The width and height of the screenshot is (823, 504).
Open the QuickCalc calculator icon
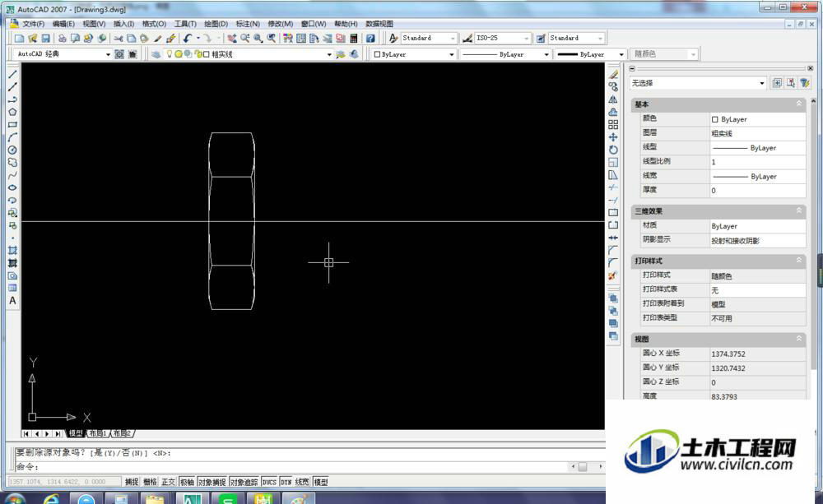point(354,39)
